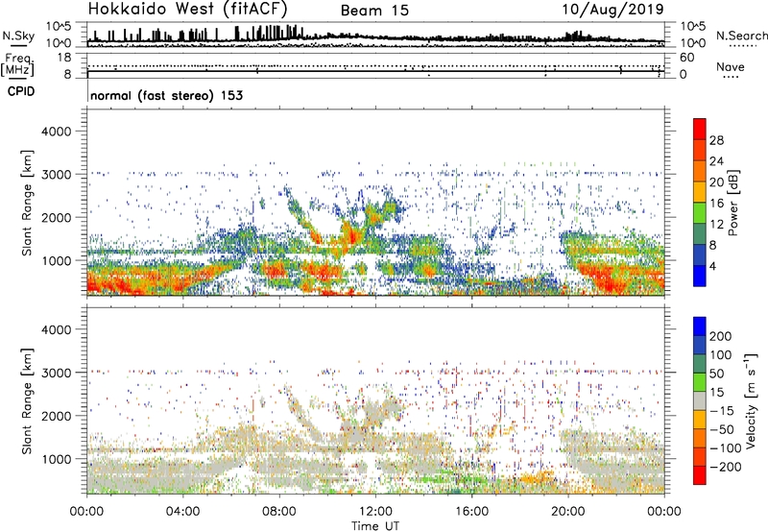Click the '18' frequency axis label

pyautogui.click(x=64, y=58)
